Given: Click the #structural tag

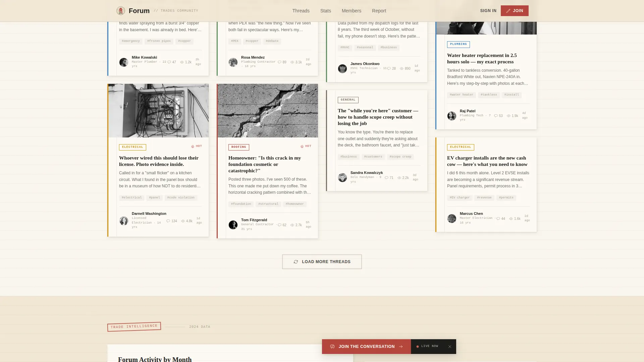Looking at the screenshot, I should (x=268, y=204).
